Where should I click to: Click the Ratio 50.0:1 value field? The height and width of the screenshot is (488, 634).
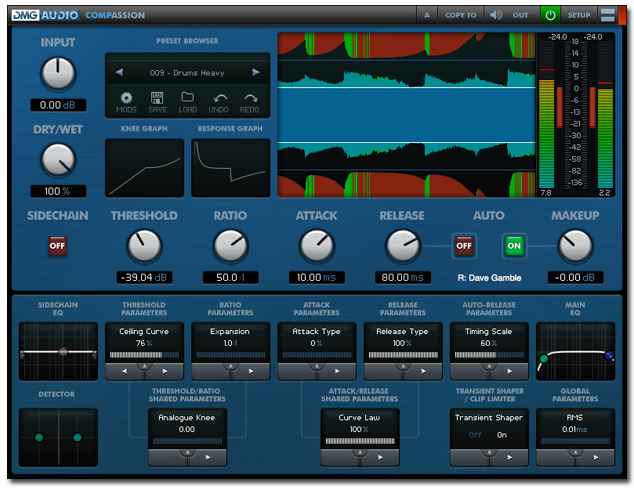coord(230,277)
